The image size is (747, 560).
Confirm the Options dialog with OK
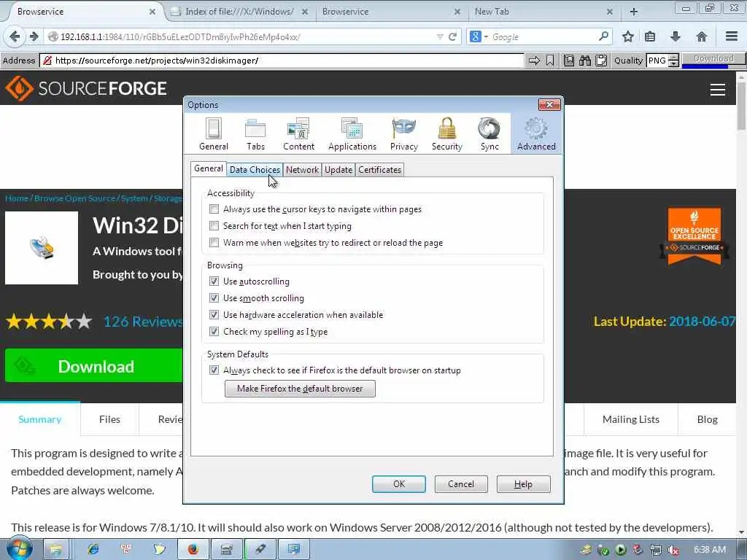point(399,484)
